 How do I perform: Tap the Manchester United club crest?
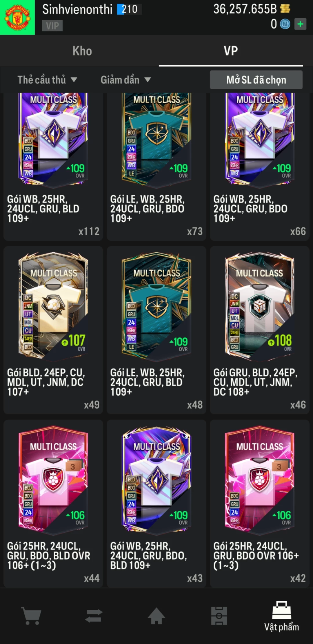(17, 17)
